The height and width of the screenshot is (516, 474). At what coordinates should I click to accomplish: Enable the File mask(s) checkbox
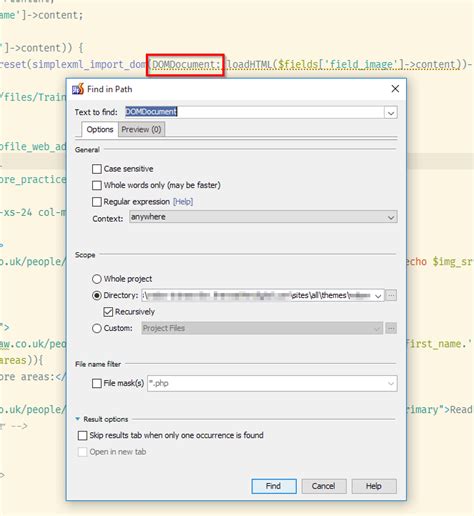pyautogui.click(x=97, y=383)
